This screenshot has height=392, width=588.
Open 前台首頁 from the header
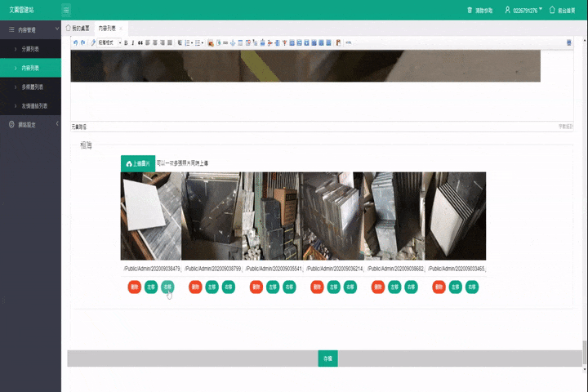click(562, 10)
